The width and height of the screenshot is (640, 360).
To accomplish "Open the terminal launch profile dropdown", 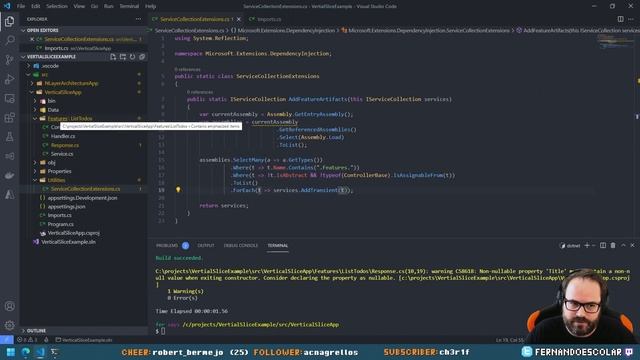I will click(x=594, y=245).
